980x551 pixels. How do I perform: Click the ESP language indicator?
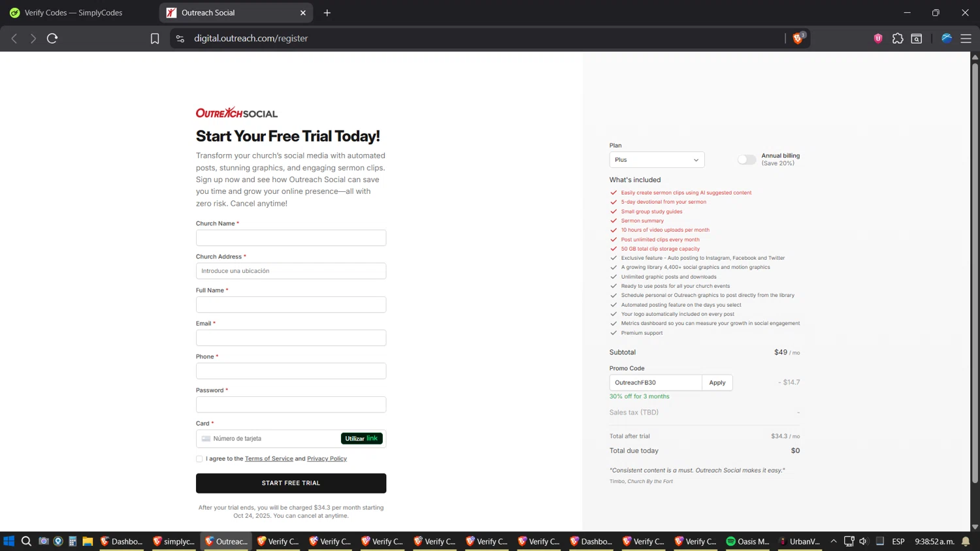(x=898, y=541)
